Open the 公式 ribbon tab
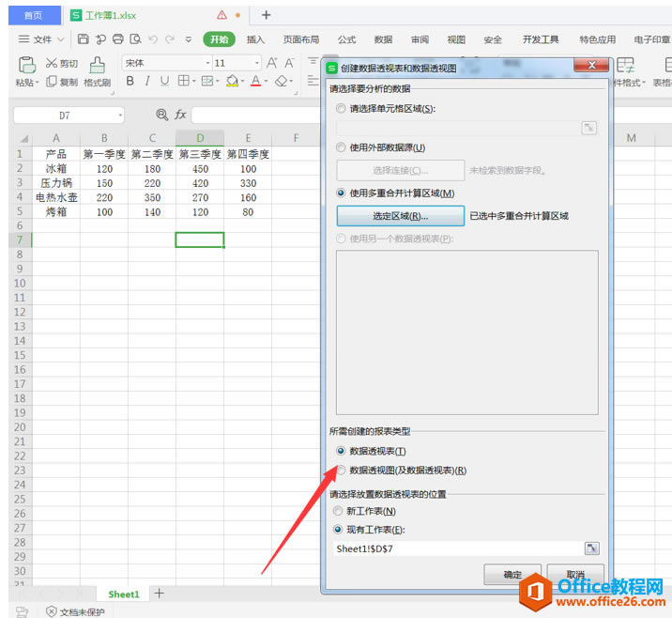This screenshot has width=672, height=618. pos(346,39)
